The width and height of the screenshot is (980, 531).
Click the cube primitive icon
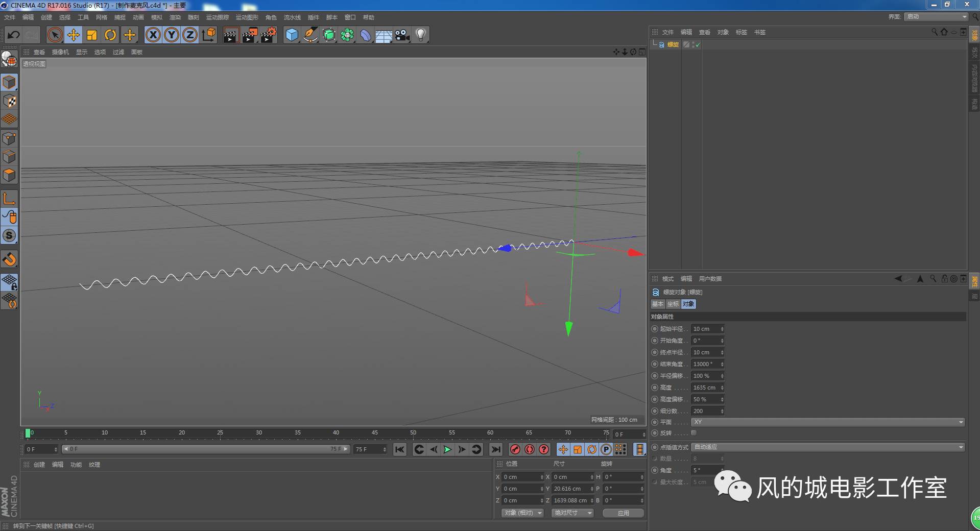pos(291,35)
